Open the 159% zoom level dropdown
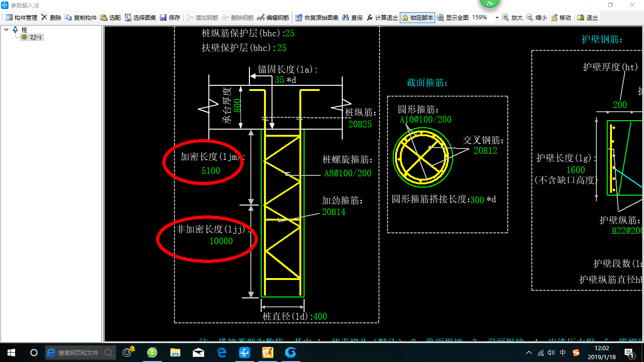 click(x=497, y=17)
